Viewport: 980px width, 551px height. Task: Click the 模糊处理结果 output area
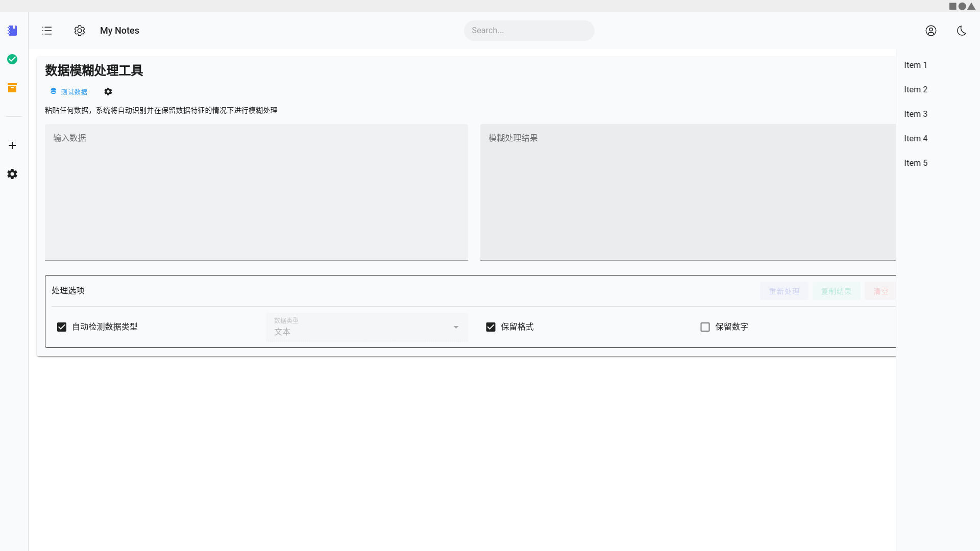coord(688,192)
